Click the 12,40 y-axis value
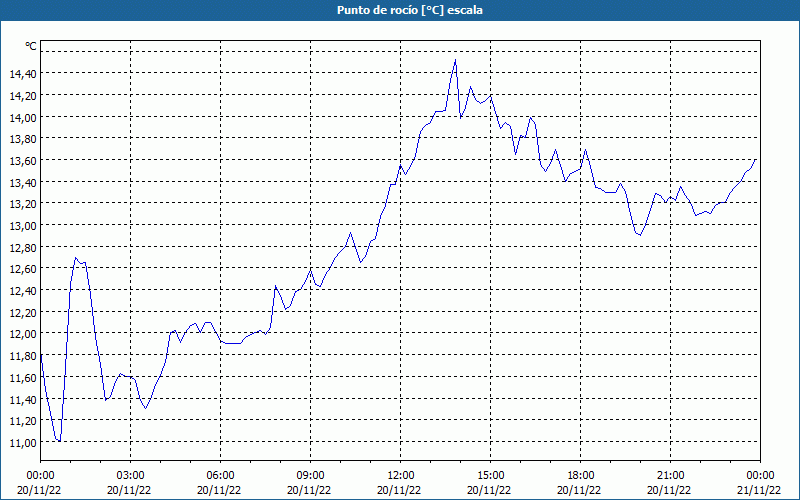Screen dimensions: 800x500 (23, 290)
